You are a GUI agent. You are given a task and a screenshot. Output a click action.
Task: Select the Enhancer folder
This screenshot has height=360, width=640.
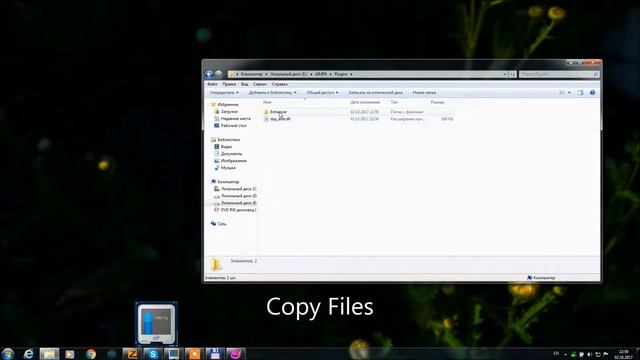pyautogui.click(x=278, y=112)
